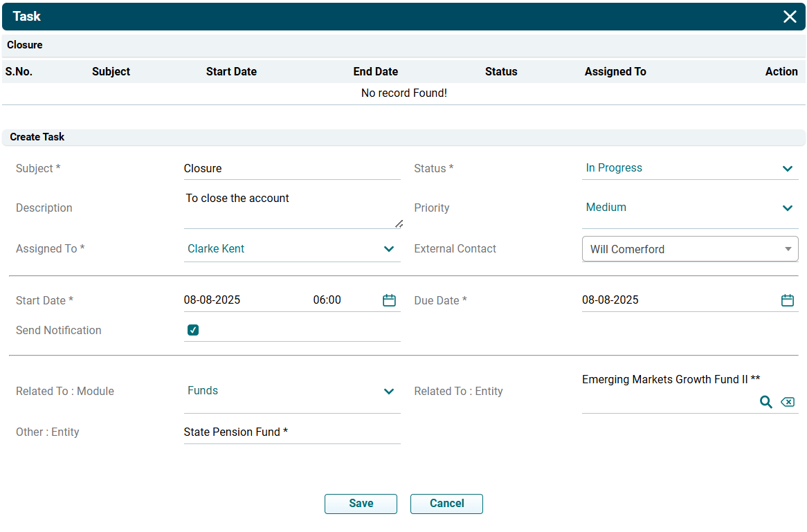Screen dimensions: 807x532
Task: Open the Start Date calendar picker
Action: [389, 300]
